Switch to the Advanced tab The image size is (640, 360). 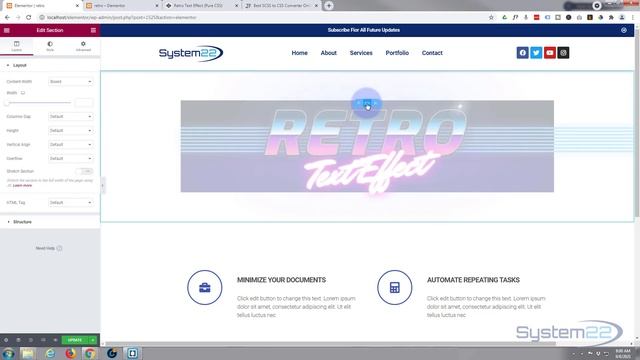pos(83,46)
